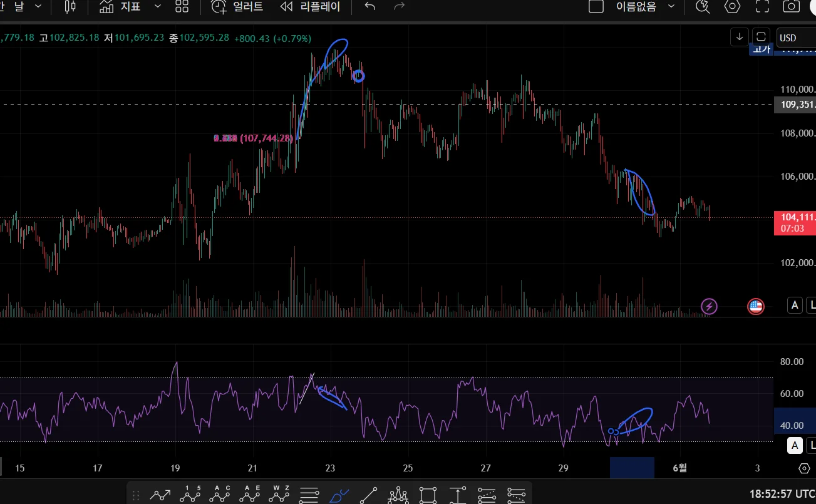Screen dimensions: 816x504
Task: Open the quick search icon
Action: pos(703,7)
